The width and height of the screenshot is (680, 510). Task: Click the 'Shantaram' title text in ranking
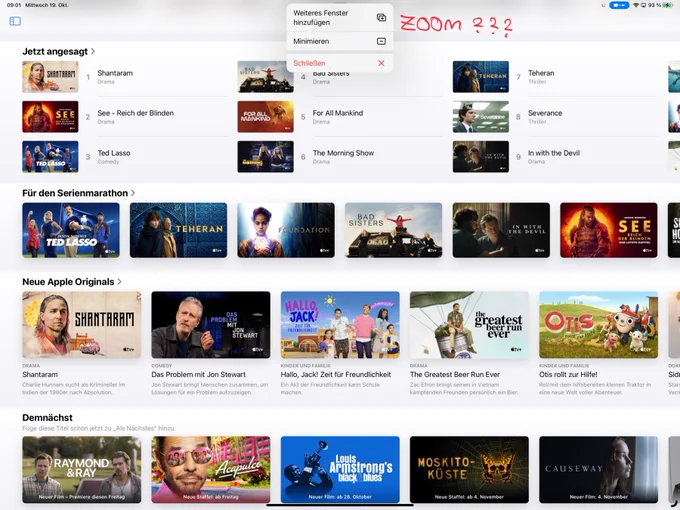(115, 73)
